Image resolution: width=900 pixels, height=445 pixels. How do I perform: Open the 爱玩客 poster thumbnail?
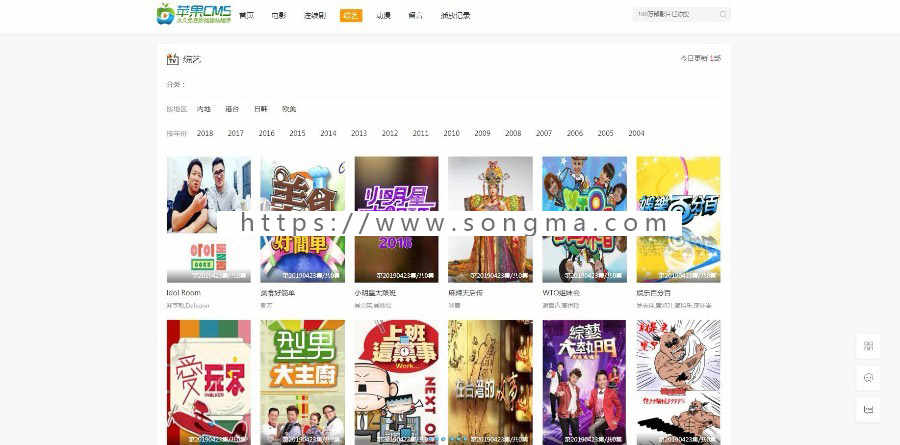coord(208,382)
